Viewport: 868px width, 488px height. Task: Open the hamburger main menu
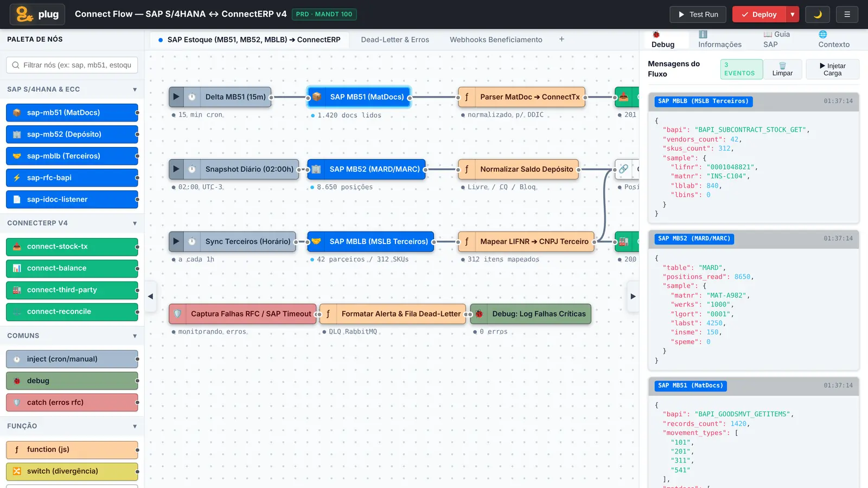pyautogui.click(x=847, y=15)
